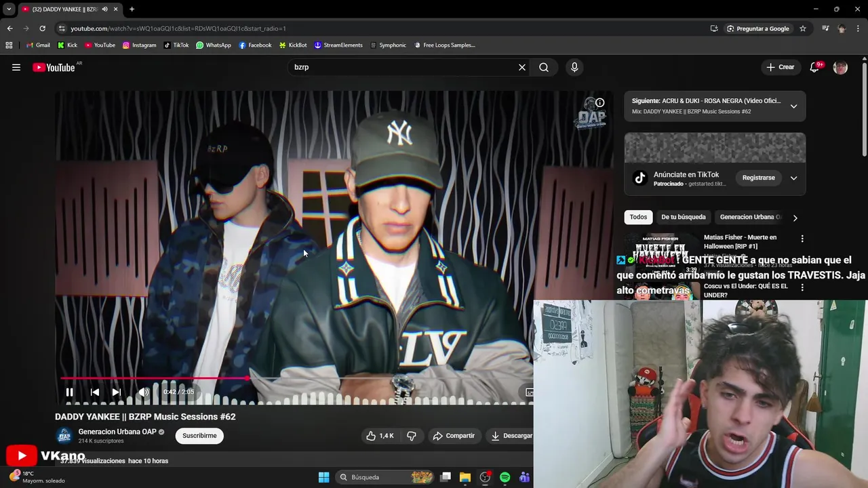Run the YouTube search magnifier button

544,67
